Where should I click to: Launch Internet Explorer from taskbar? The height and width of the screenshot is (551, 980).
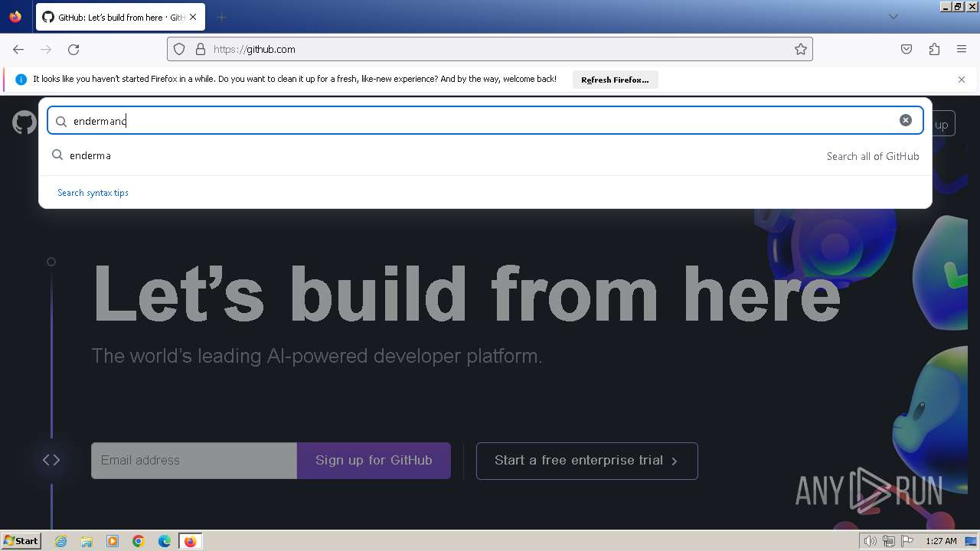click(x=60, y=541)
